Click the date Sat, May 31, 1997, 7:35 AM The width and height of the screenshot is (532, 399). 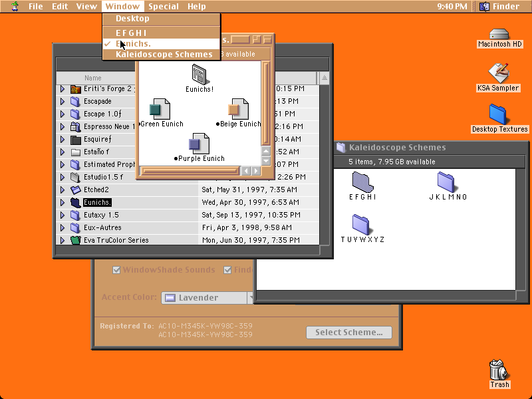(249, 190)
